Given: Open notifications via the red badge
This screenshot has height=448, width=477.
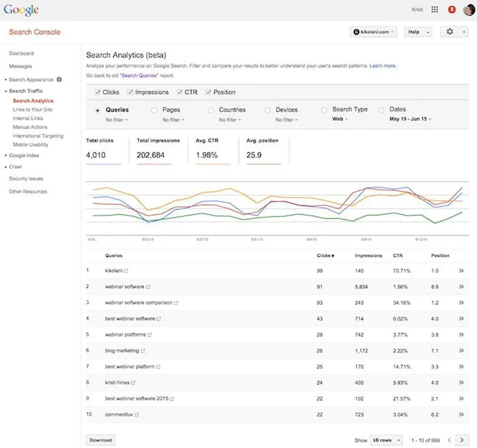Looking at the screenshot, I should [453, 9].
